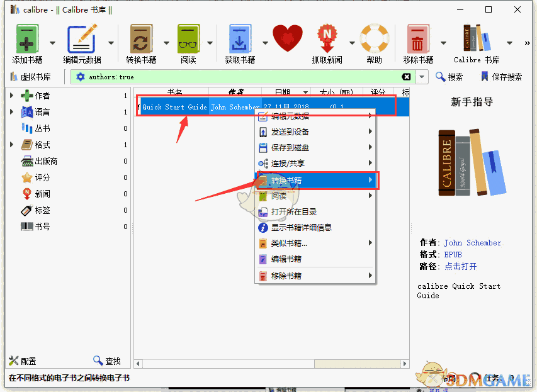Expand the 格式 item in the sidebar
The width and height of the screenshot is (537, 392).
coord(11,144)
